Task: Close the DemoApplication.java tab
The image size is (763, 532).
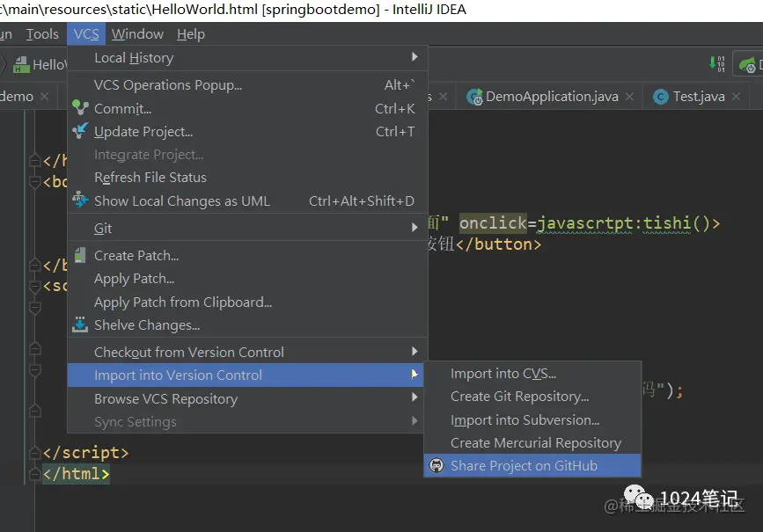Action: [x=629, y=97]
